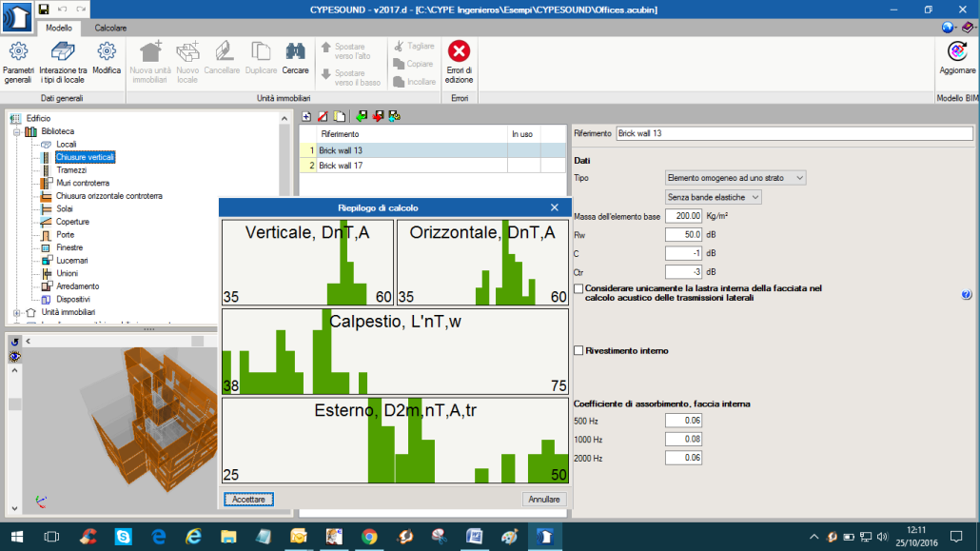Click Accettare in Riepilogo di calcolo

(x=248, y=499)
